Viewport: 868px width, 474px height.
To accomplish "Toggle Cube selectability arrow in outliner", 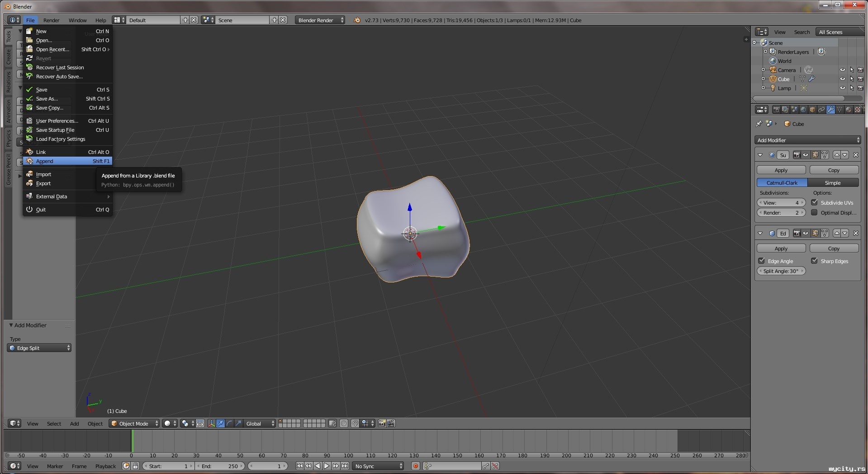I will (x=852, y=79).
